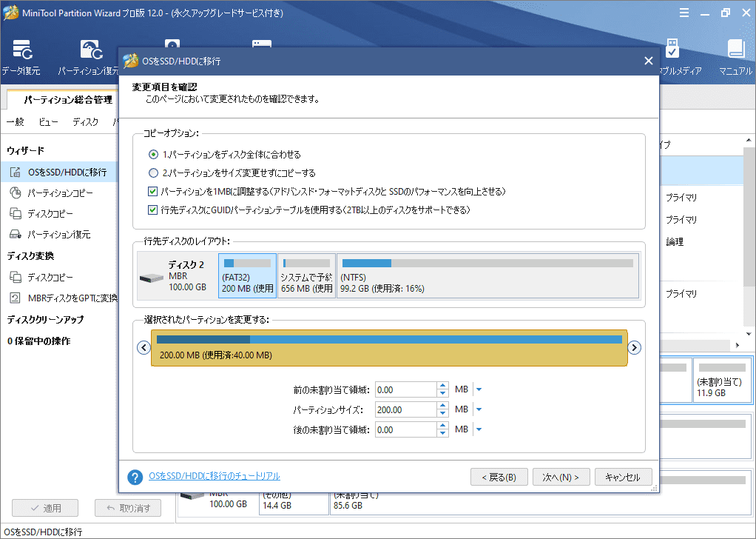
Task: Toggle GUIDパーティションテーブルを使用する checkbox
Action: pyautogui.click(x=153, y=210)
